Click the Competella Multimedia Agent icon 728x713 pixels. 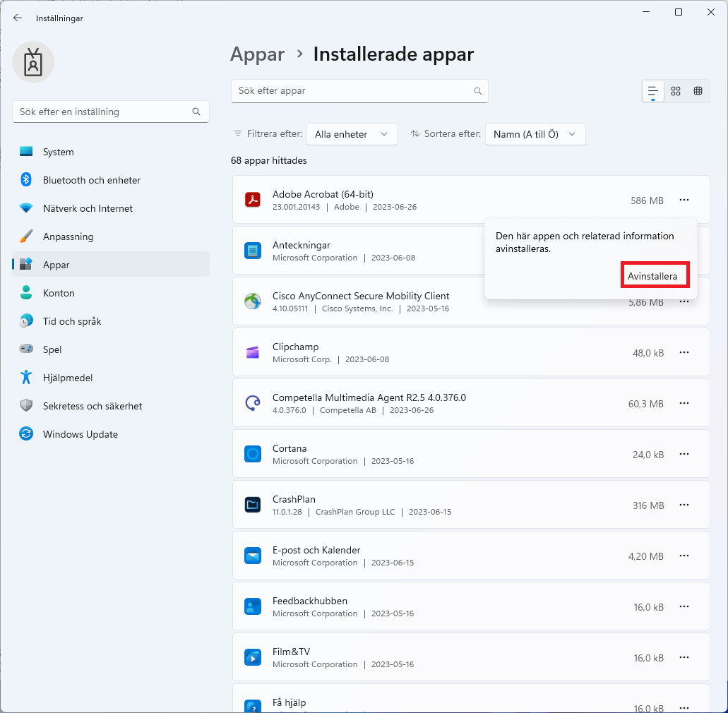(253, 403)
